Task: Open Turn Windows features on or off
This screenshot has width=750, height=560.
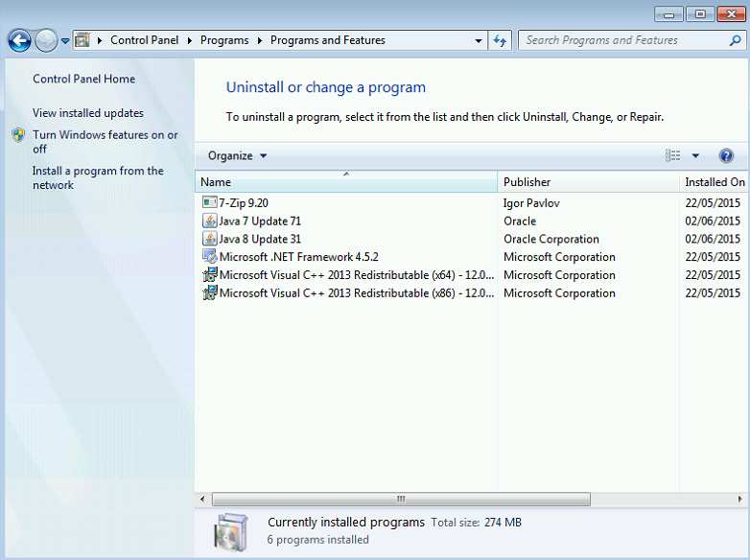Action: [x=105, y=142]
